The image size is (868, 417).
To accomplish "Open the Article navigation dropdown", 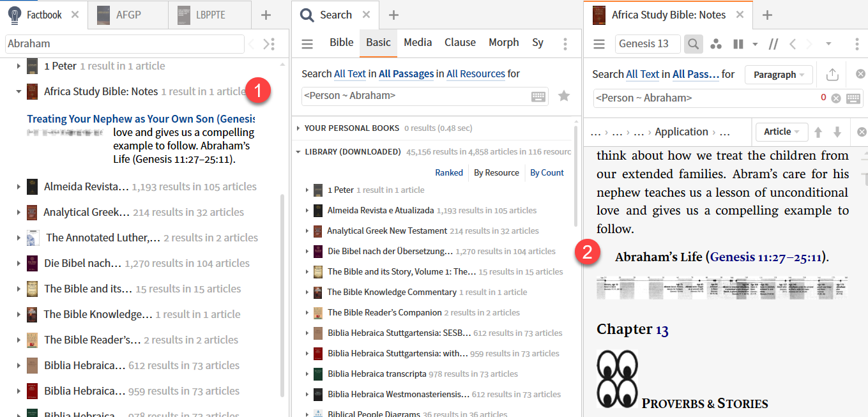I will [x=782, y=132].
